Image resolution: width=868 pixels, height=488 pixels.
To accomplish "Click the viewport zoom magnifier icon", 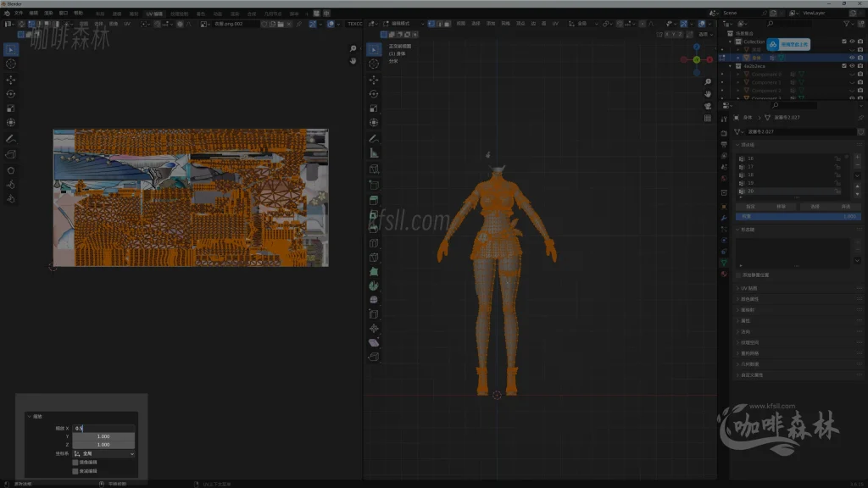I will click(708, 82).
